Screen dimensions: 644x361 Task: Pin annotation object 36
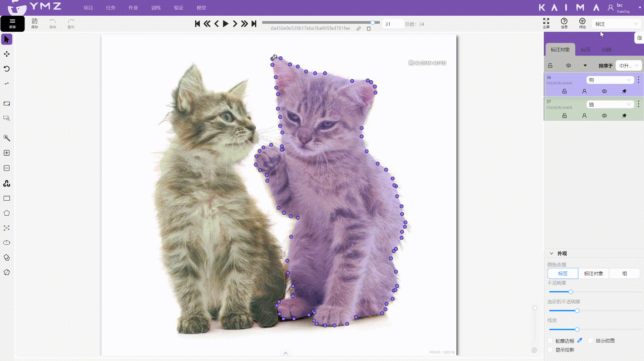(624, 91)
